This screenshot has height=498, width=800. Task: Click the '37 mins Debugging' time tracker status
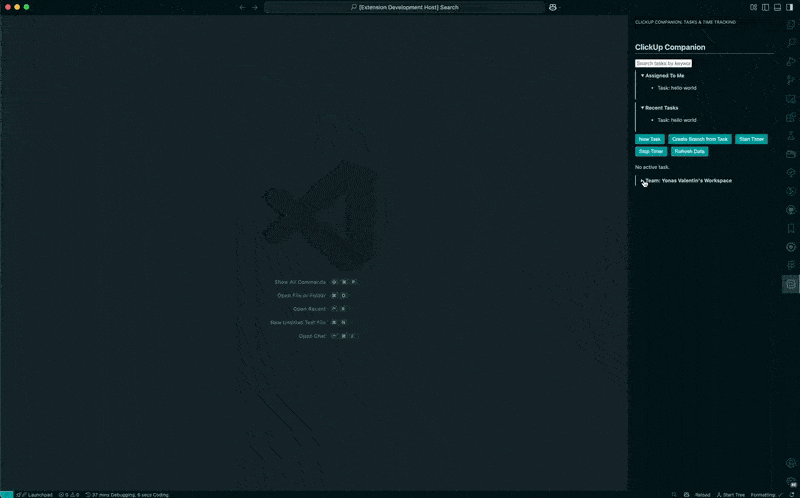[x=127, y=494]
